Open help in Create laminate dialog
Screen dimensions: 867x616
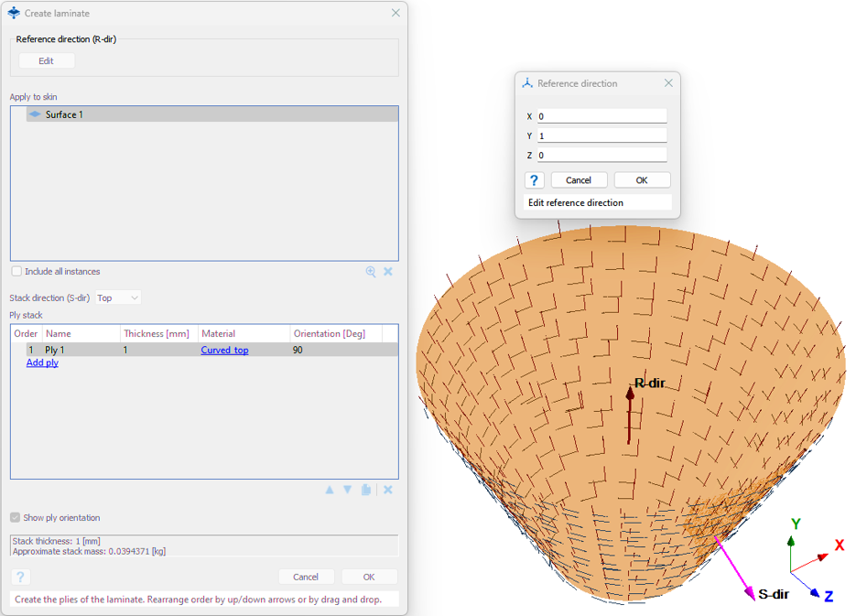pyautogui.click(x=20, y=577)
